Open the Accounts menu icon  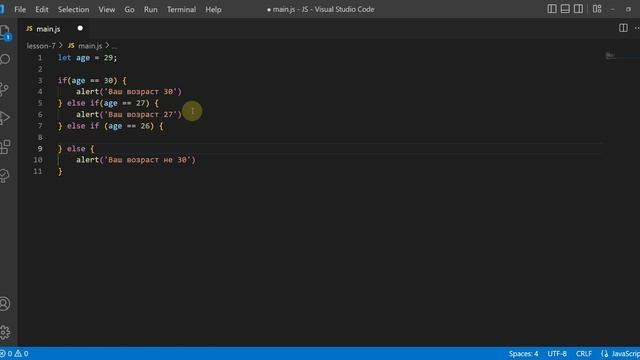(x=4, y=303)
